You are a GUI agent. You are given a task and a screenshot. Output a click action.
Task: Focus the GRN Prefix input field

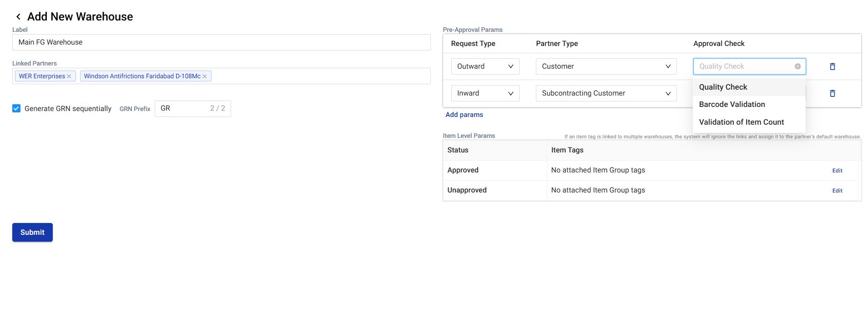pos(182,109)
